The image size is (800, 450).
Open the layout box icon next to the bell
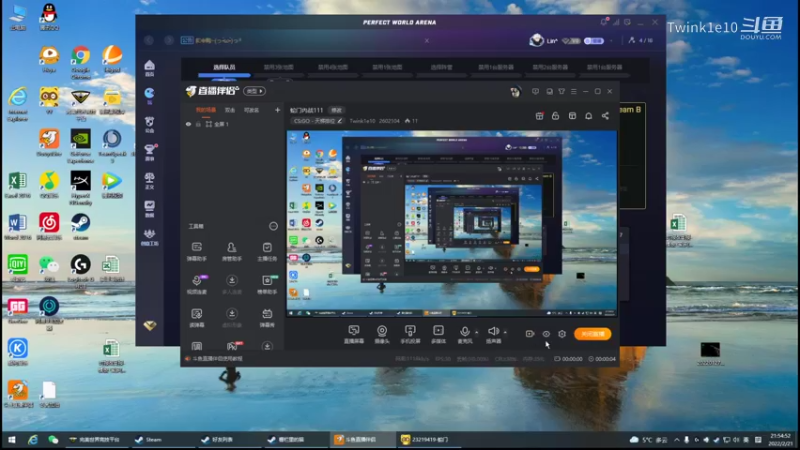tap(572, 116)
